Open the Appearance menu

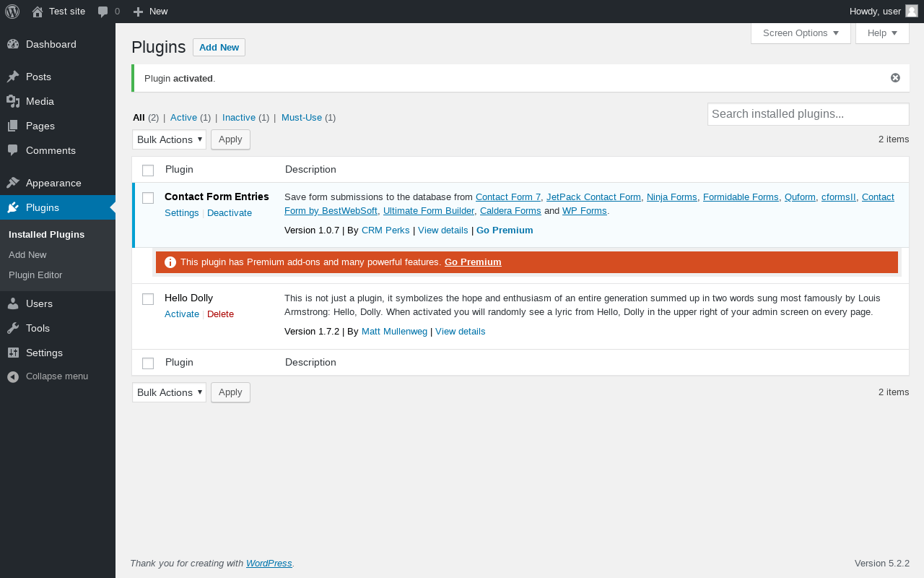tap(58, 183)
